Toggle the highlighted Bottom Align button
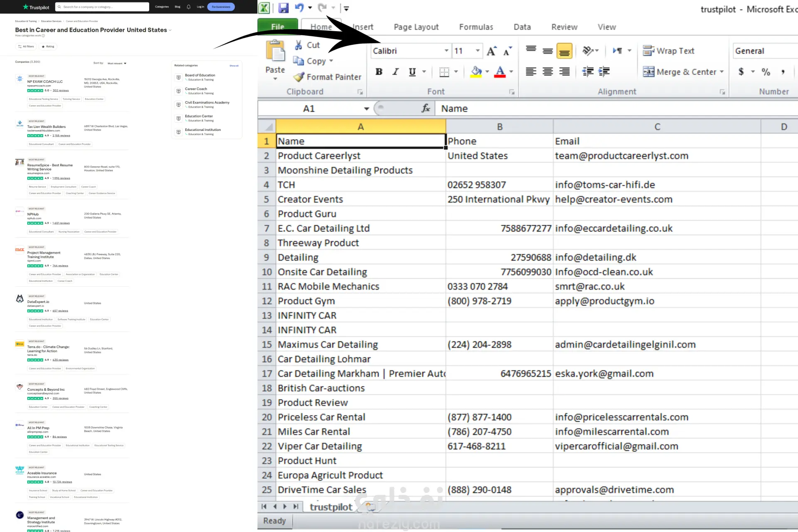This screenshot has height=532, width=798. [x=564, y=51]
